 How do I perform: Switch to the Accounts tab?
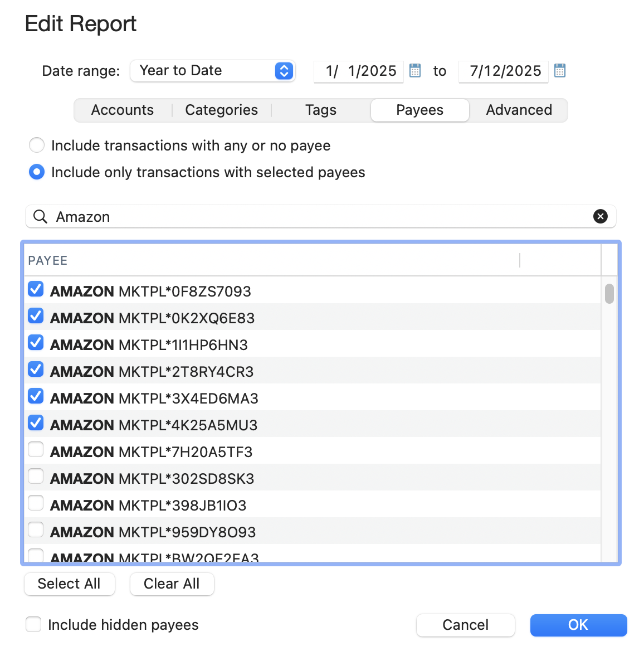(x=123, y=110)
